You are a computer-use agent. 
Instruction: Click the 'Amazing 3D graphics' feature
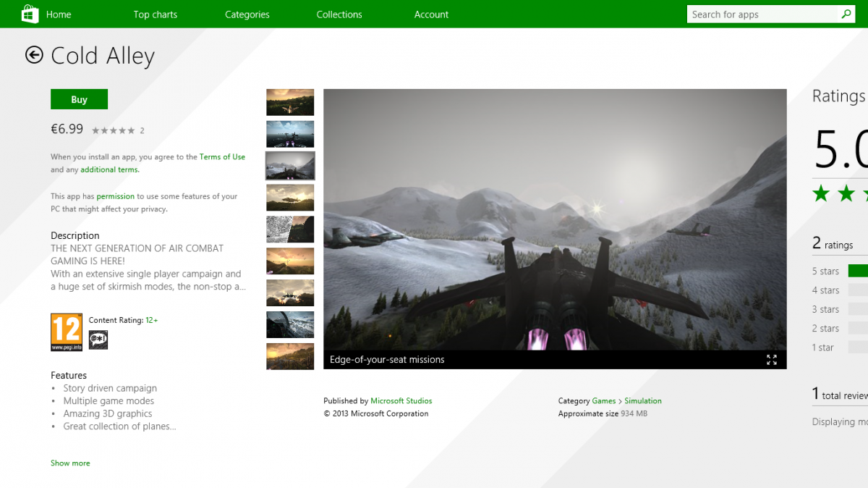click(x=108, y=413)
